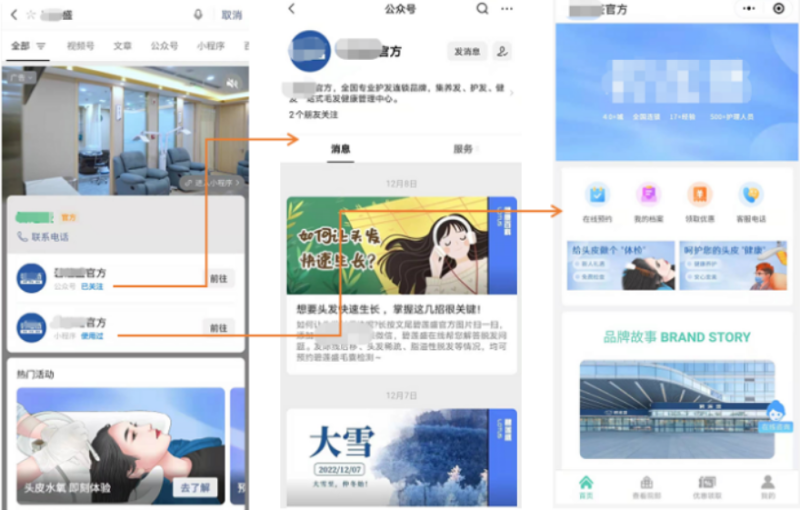
Task: Open the 头皮水氧 即刻体验 activity banner
Action: point(121,446)
